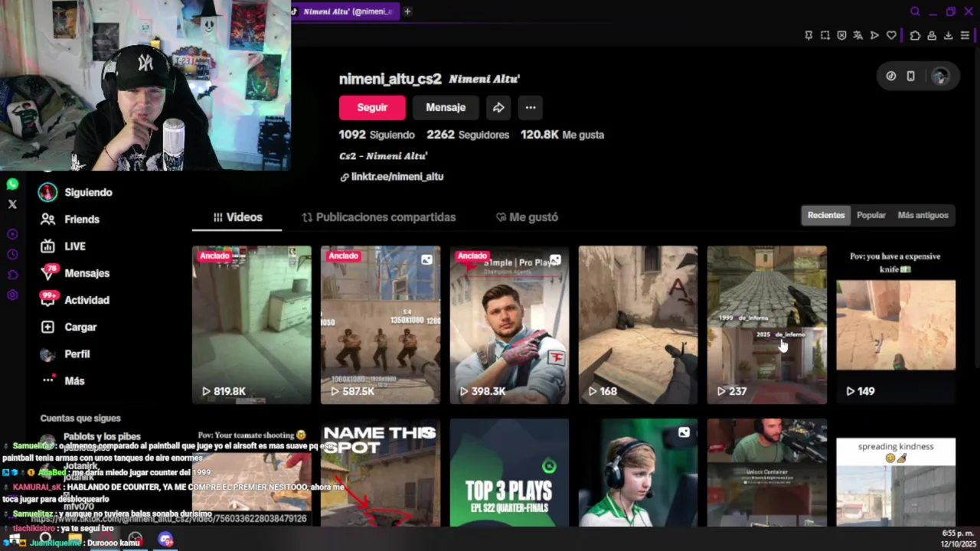Screen dimensions: 980x551
Task: Activate the snapshot selection tool icon
Action: (825, 35)
